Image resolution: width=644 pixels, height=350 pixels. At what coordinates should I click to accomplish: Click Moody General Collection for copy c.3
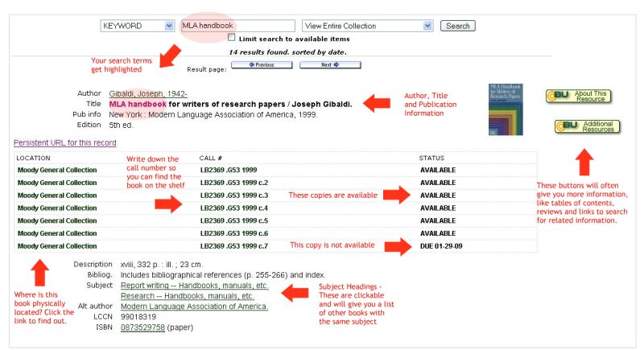pyautogui.click(x=57, y=196)
